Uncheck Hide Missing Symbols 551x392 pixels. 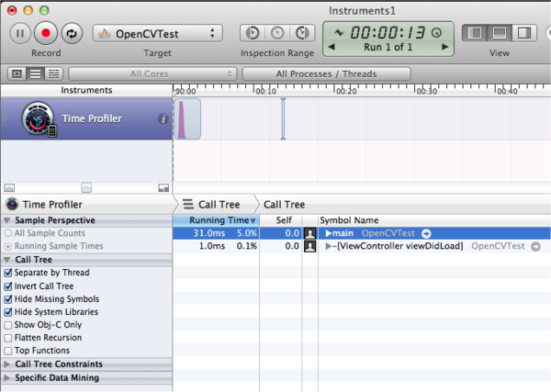[x=8, y=299]
